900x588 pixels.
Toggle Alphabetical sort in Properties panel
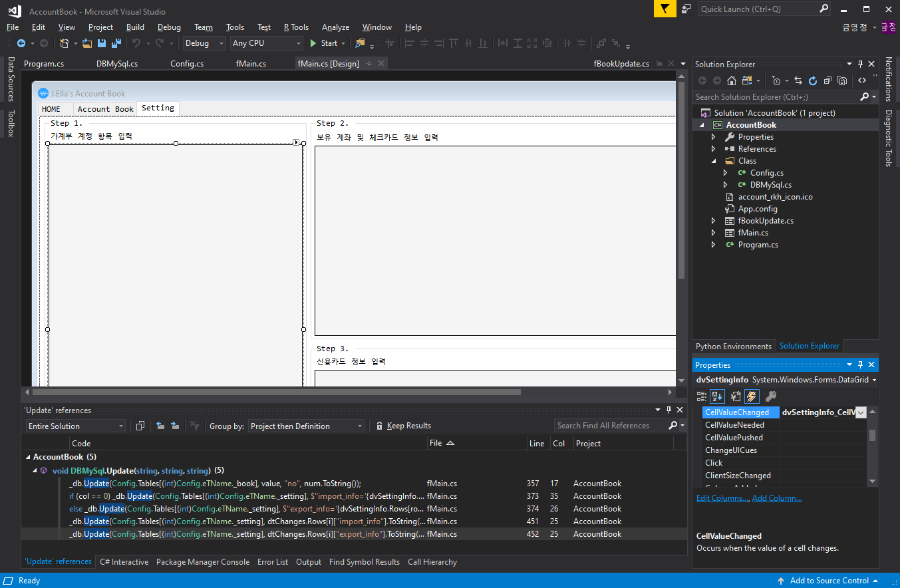pos(717,396)
